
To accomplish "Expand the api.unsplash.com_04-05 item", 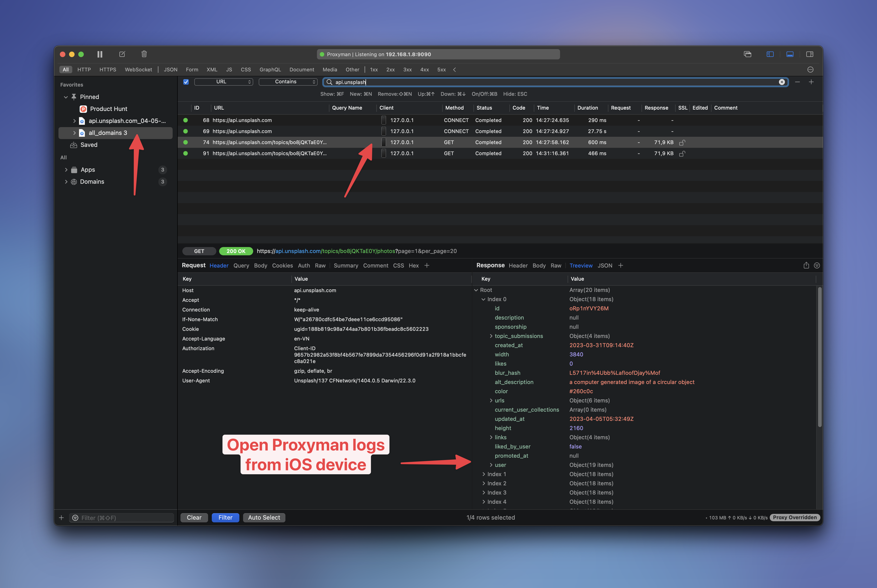I will point(74,121).
